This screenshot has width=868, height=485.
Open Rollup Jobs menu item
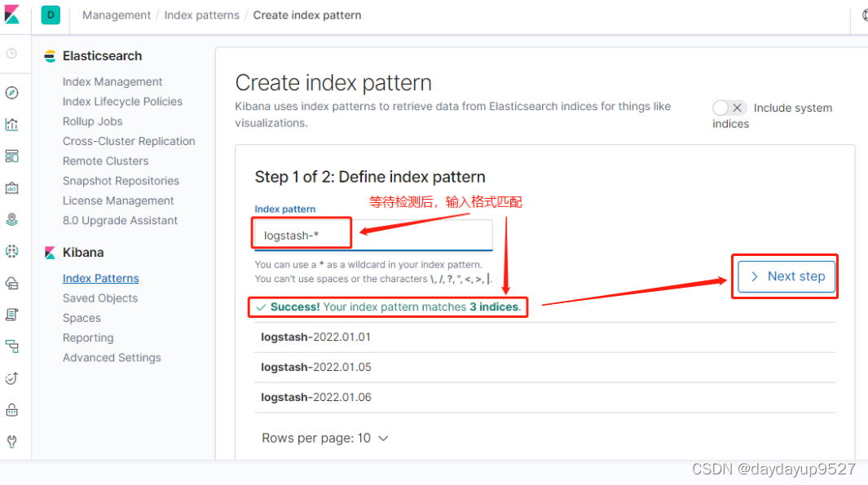[x=92, y=121]
